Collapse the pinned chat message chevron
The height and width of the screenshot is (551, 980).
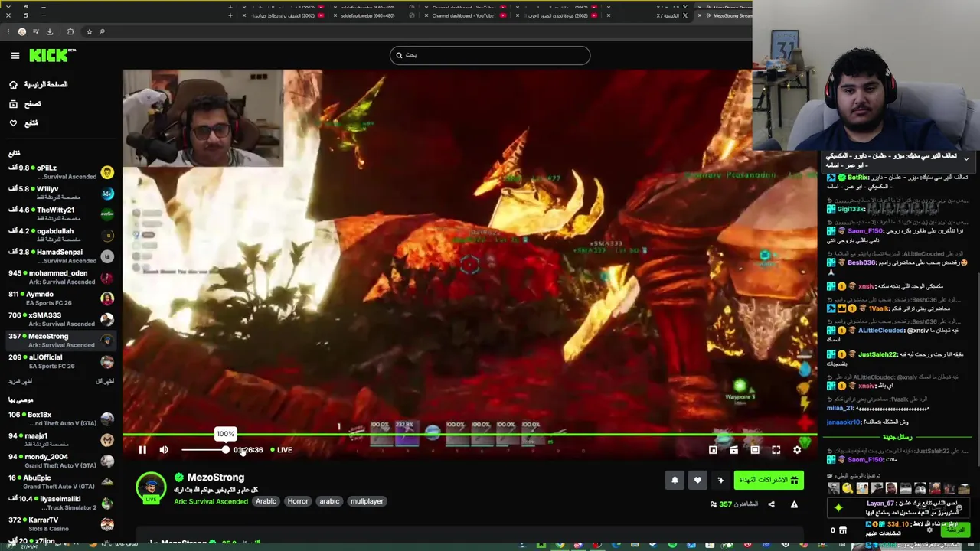[x=966, y=158]
